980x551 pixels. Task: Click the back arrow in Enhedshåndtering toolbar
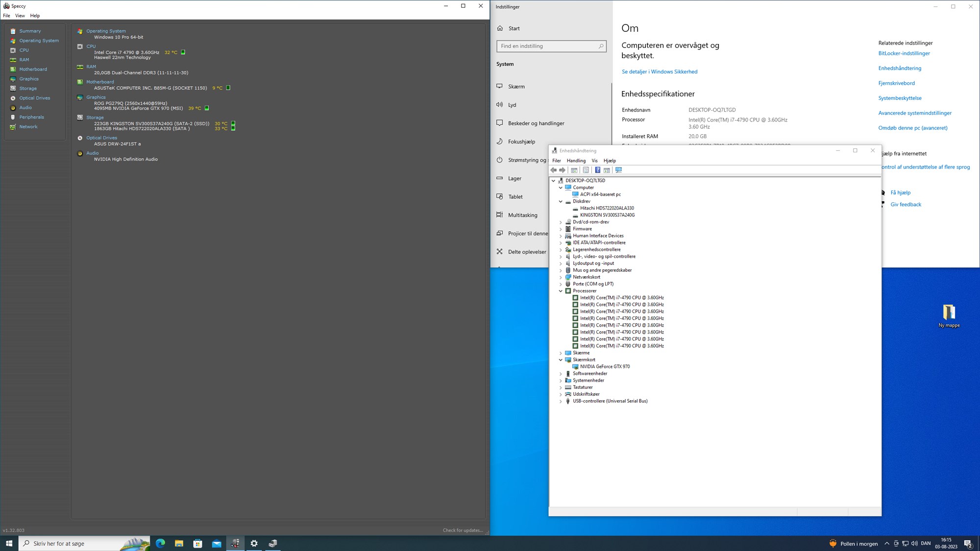point(554,170)
